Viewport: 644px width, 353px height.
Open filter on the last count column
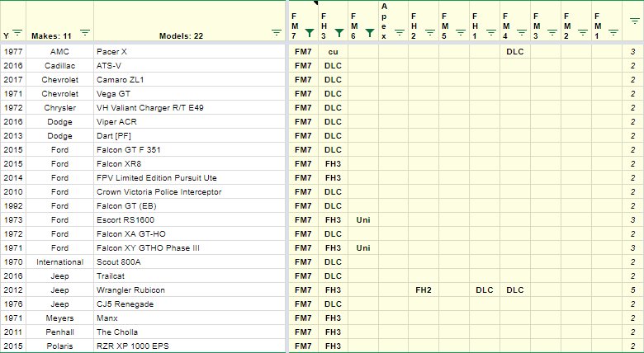tap(635, 21)
